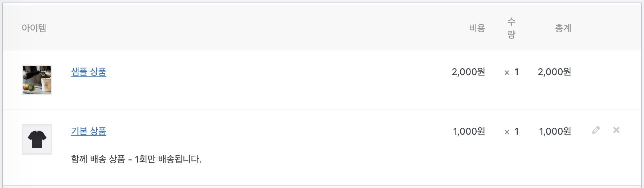Click the 아이템 column header

[x=34, y=28]
